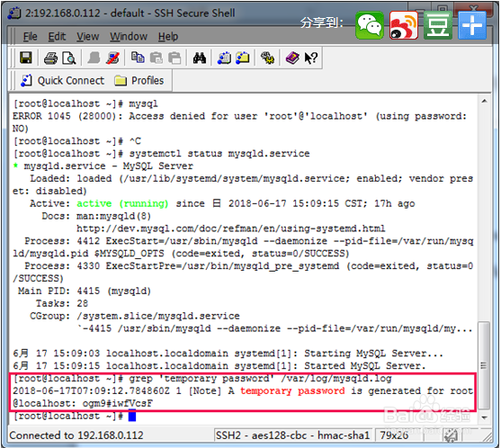Click the Copy toolbar icon

tap(138, 58)
